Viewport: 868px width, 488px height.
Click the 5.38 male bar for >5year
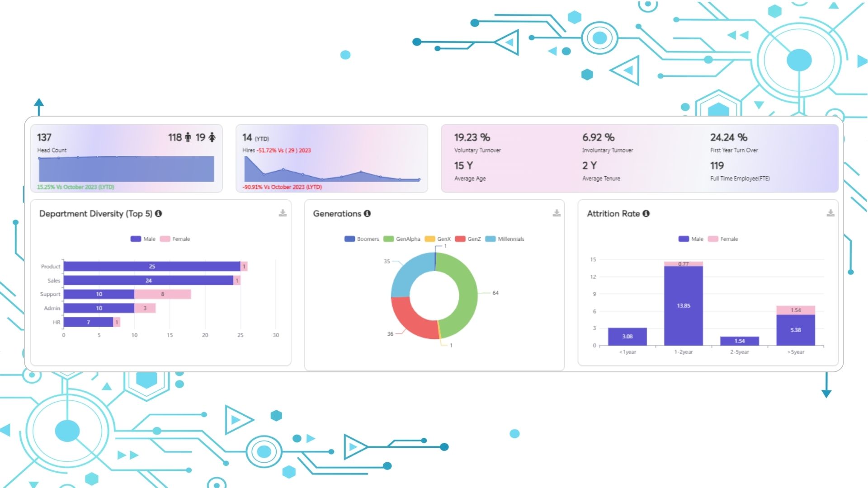[x=796, y=330]
